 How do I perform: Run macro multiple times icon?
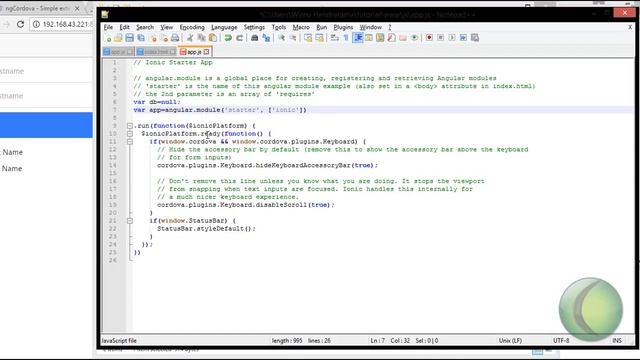[463, 38]
